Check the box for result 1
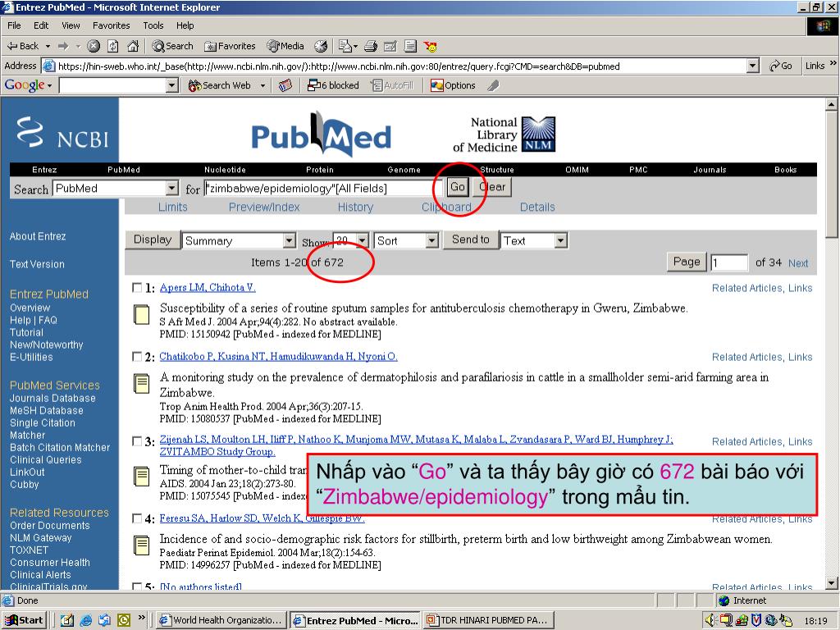 pos(137,288)
